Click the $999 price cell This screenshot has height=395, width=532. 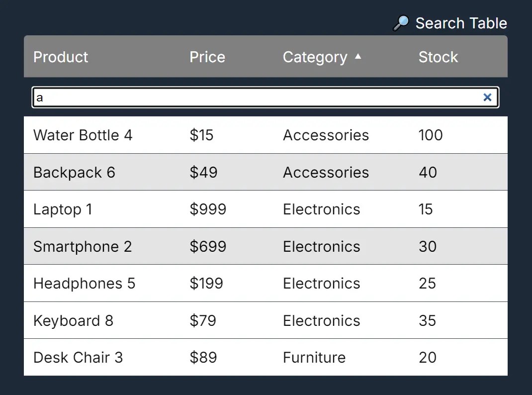point(208,209)
